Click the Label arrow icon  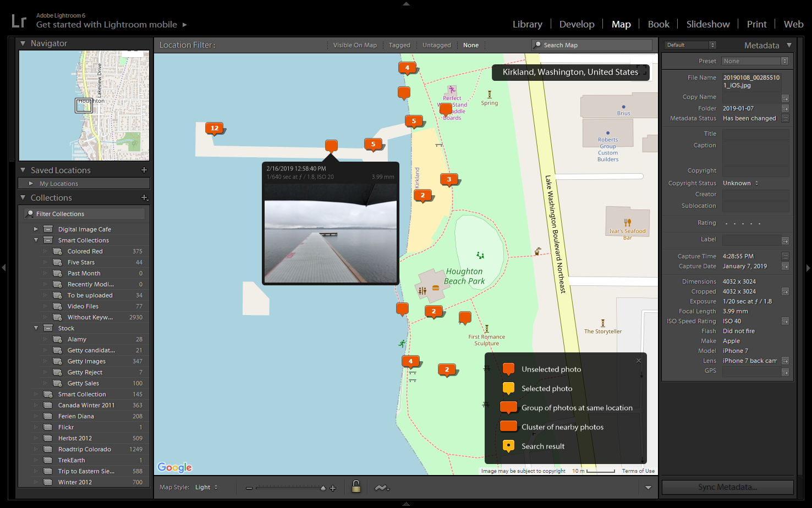pos(785,240)
